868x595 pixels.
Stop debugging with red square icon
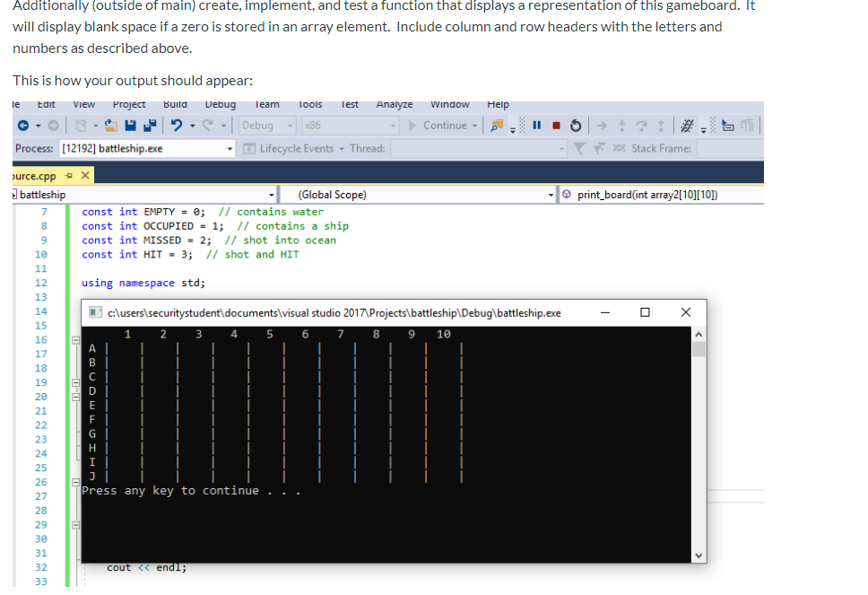tap(556, 126)
